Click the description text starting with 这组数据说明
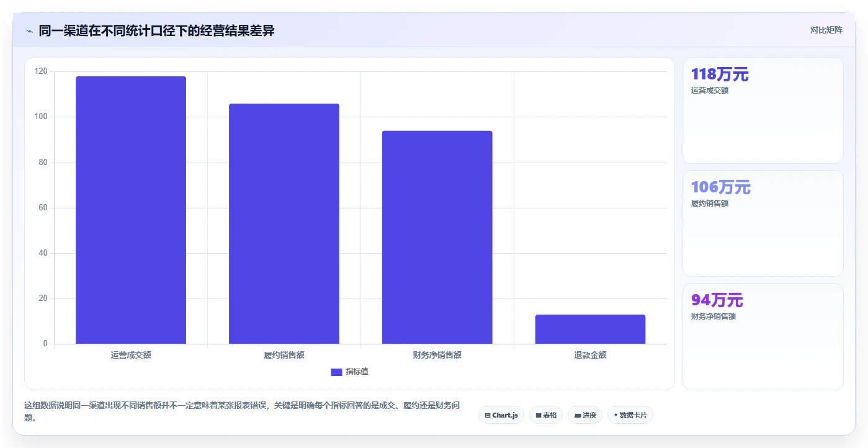 coord(243,411)
